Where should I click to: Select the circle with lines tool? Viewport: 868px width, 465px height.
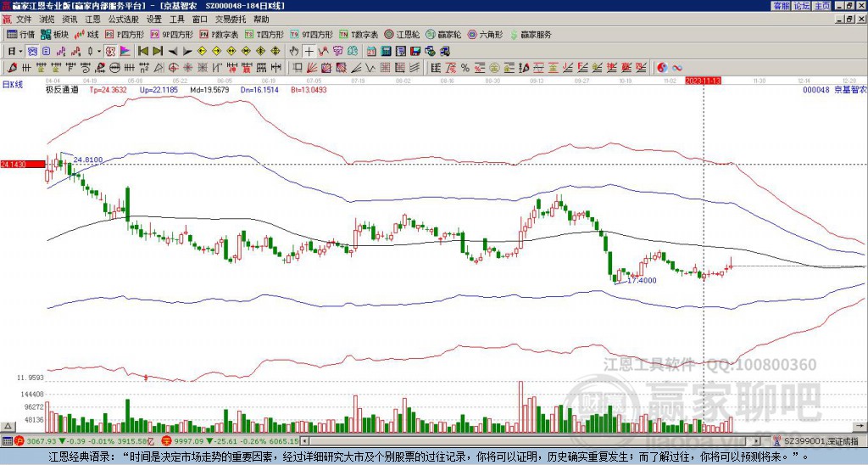point(114,68)
